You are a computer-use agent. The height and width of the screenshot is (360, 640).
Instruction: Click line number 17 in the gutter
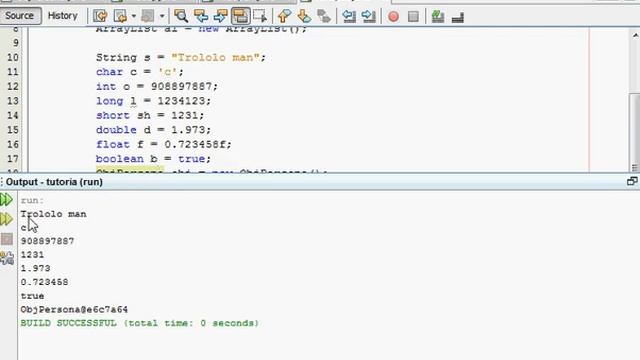pos(13,159)
